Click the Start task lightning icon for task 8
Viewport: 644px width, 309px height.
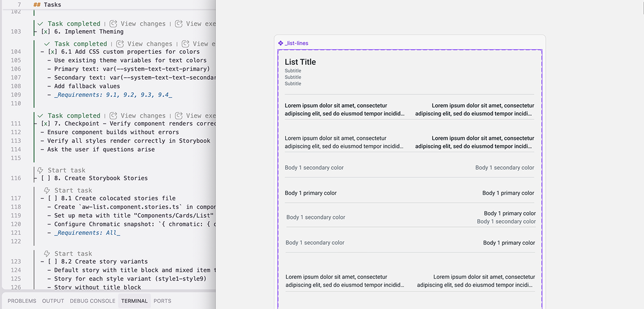pyautogui.click(x=40, y=170)
